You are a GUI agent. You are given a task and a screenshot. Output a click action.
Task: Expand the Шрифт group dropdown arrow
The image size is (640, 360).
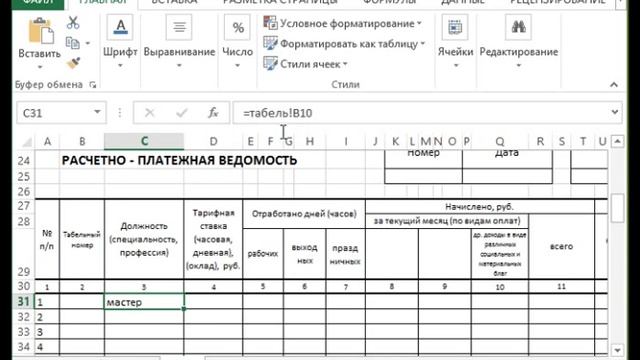tap(120, 65)
